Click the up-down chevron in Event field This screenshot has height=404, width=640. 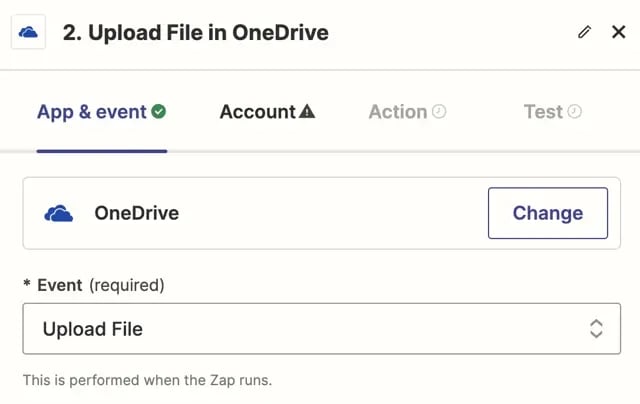click(596, 329)
